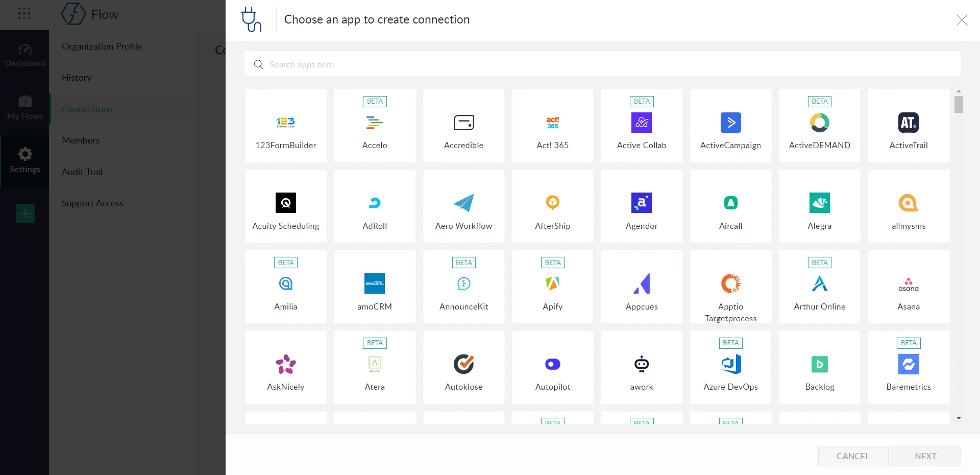The width and height of the screenshot is (980, 475).
Task: Open the History settings page
Action: (x=77, y=78)
